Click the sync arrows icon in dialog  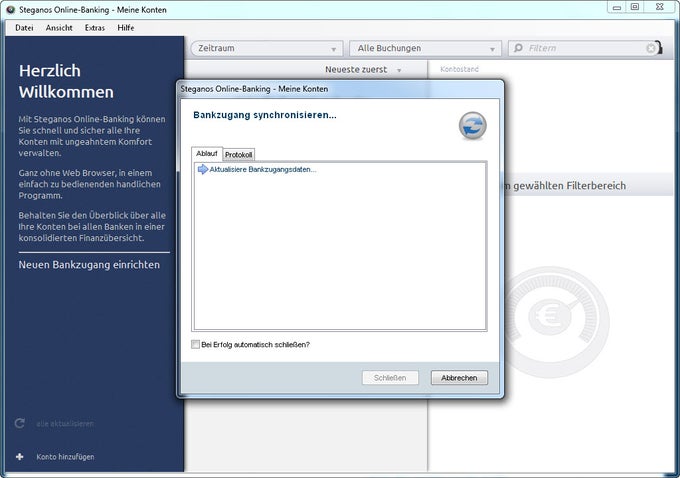point(472,126)
